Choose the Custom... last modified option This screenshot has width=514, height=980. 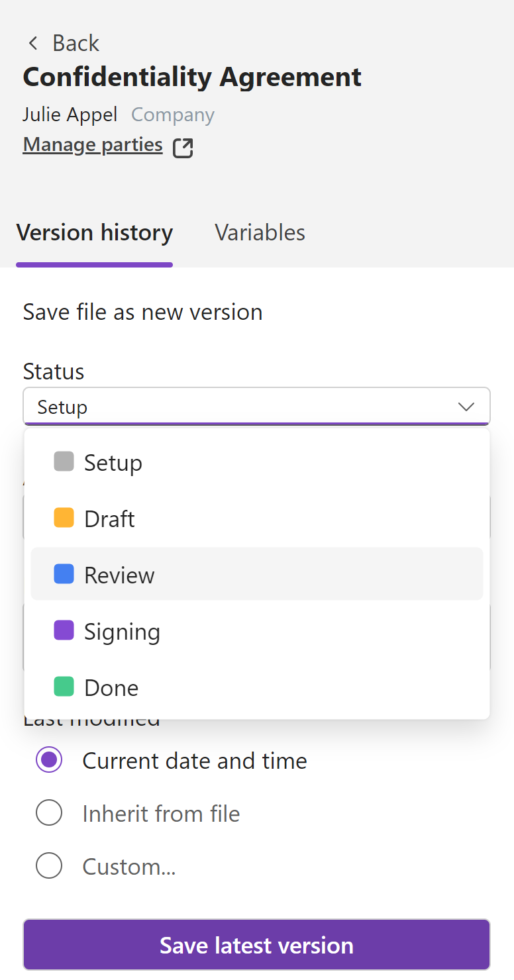(x=49, y=866)
